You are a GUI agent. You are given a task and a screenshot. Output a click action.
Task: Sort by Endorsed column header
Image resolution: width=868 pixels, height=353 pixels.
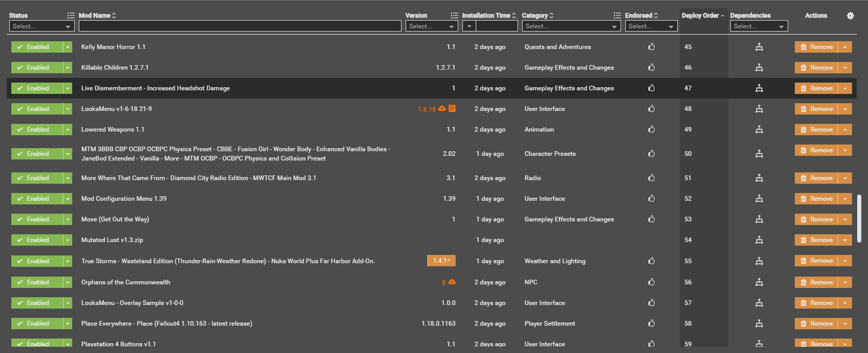(642, 15)
